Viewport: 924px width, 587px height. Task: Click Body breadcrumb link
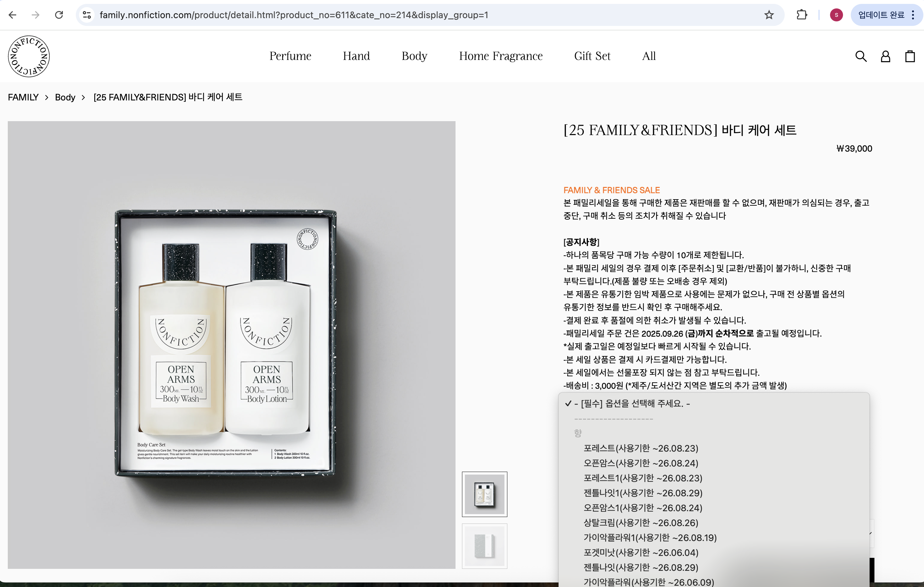(x=65, y=98)
